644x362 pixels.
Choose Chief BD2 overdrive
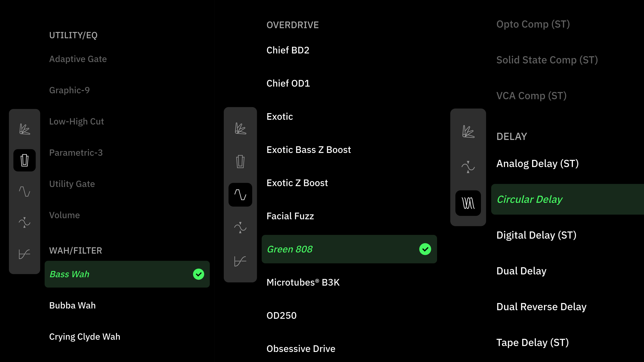click(288, 50)
